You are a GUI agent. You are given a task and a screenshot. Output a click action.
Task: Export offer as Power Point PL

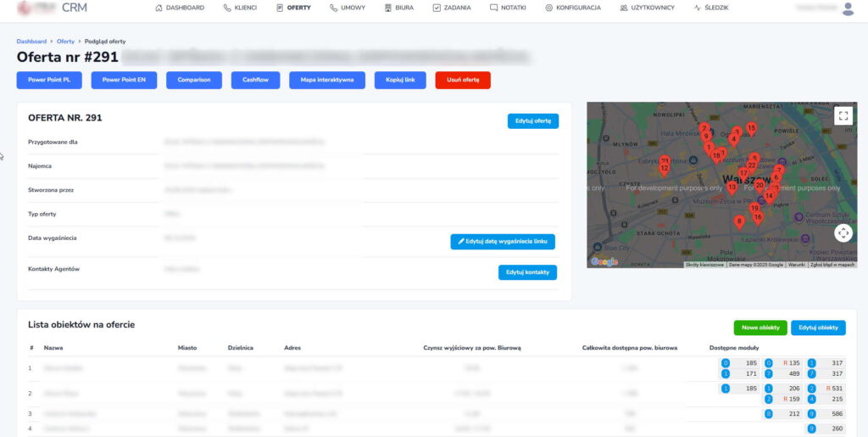tap(49, 80)
